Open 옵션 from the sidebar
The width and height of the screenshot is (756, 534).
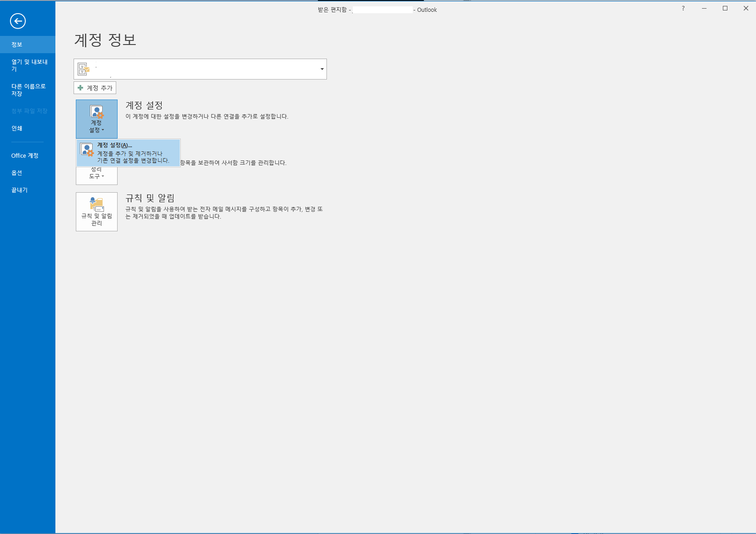pos(28,173)
